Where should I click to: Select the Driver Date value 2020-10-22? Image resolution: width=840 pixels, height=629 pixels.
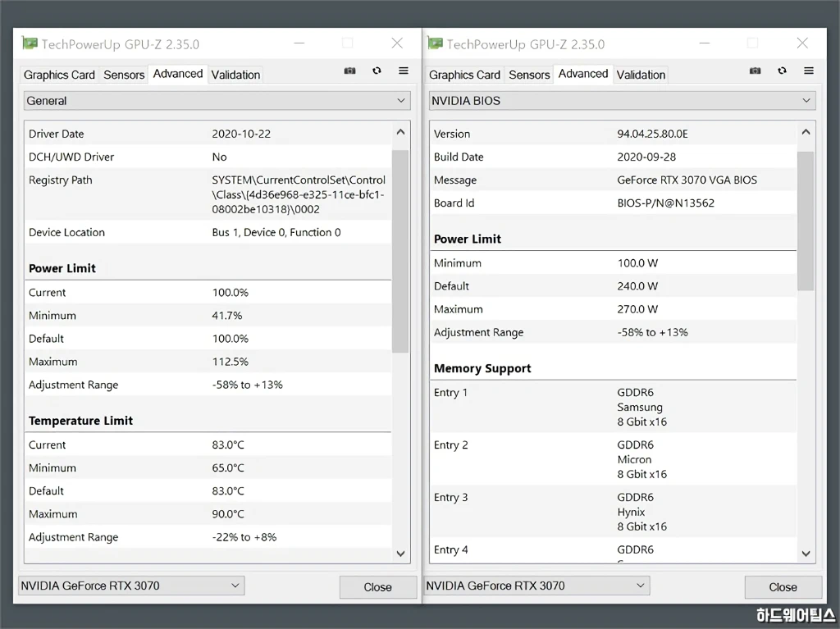(x=241, y=134)
